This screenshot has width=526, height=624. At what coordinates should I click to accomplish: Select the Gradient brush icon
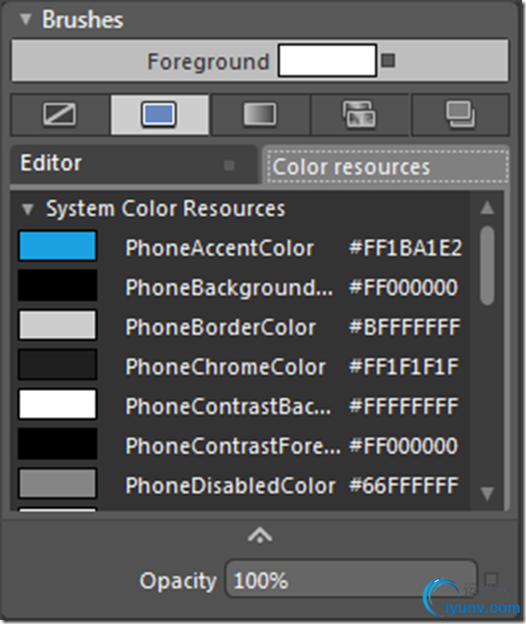[260, 115]
